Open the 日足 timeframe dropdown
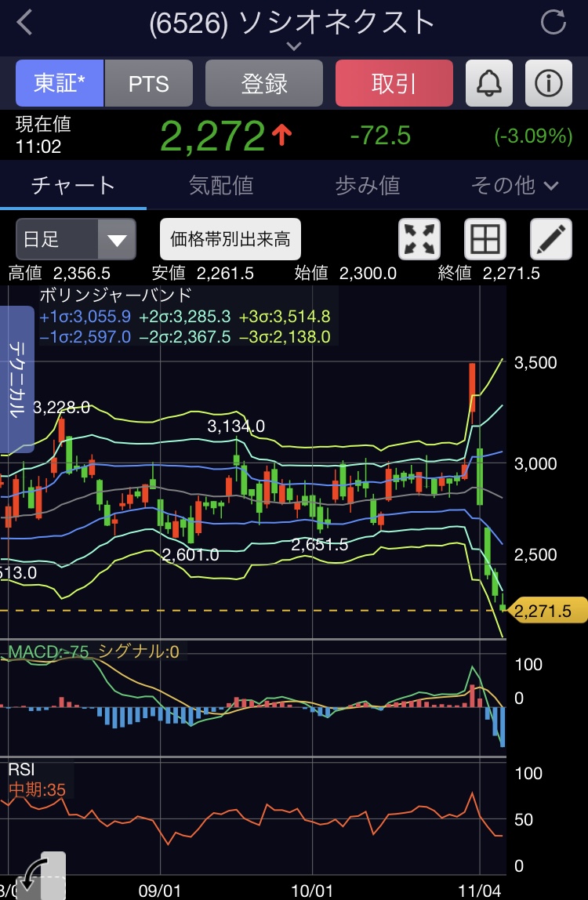 coord(75,239)
